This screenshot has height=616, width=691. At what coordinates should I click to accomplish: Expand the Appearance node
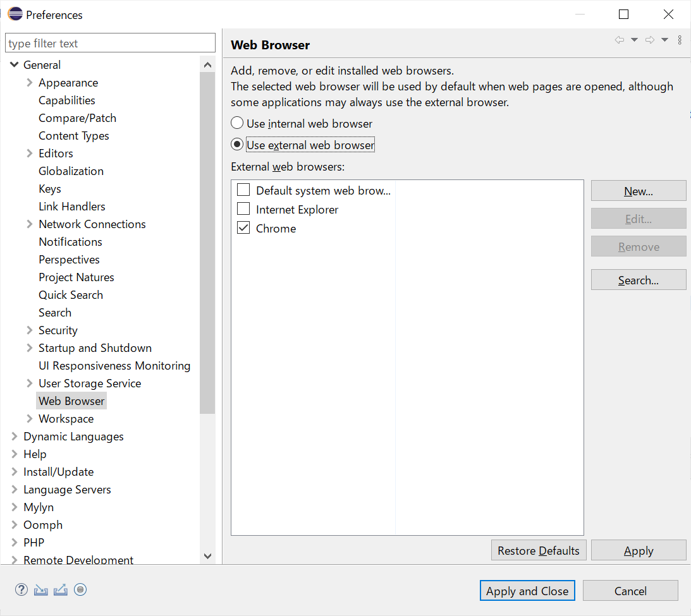point(30,82)
